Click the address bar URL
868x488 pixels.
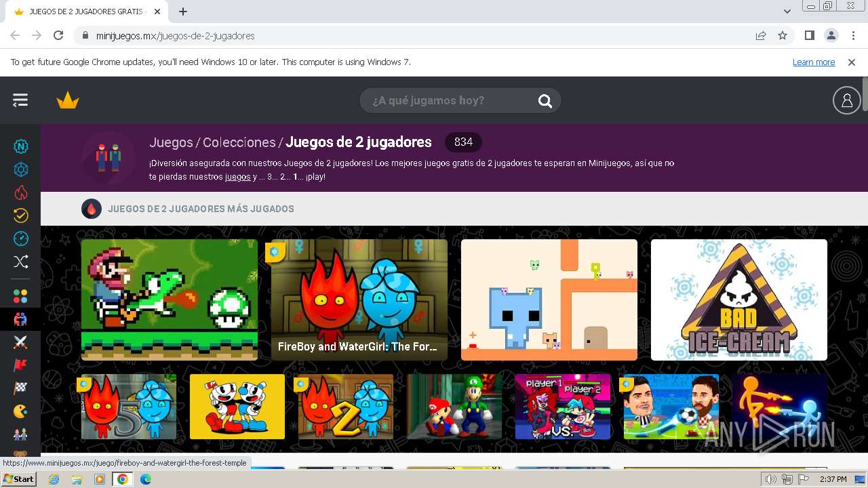175,36
